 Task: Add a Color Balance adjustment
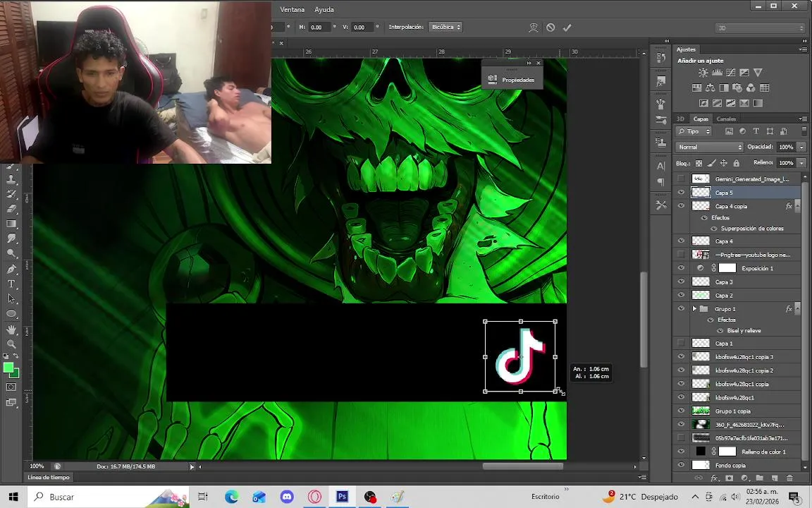(x=710, y=88)
